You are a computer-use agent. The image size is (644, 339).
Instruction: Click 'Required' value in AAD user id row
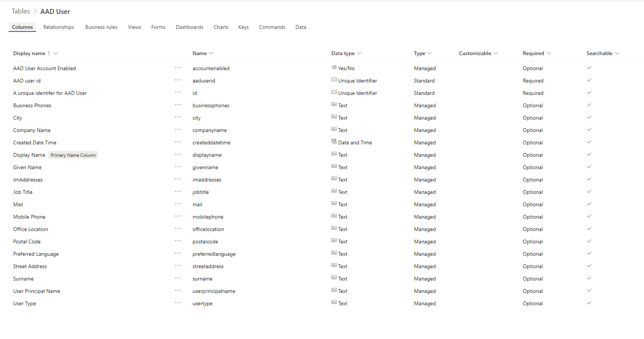(x=533, y=81)
